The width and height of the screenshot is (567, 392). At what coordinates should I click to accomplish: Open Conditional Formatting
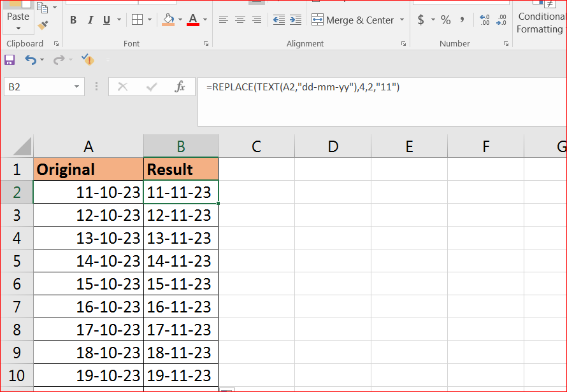click(x=540, y=22)
